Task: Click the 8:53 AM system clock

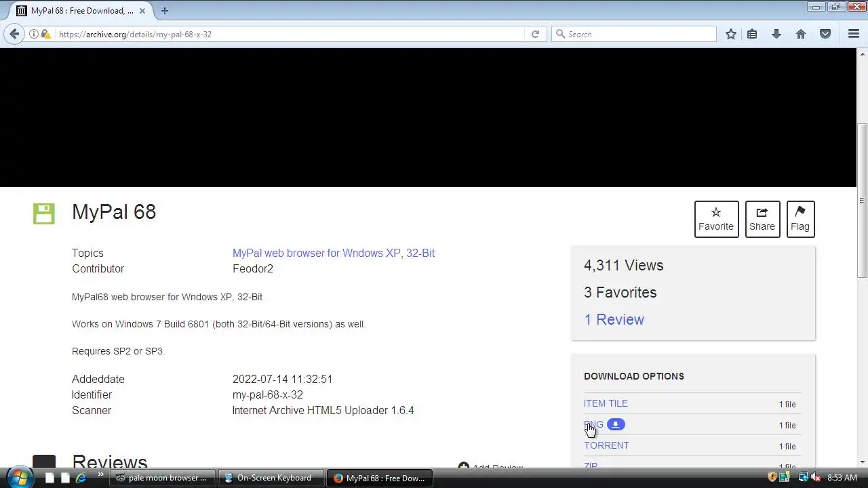Action: 842,478
